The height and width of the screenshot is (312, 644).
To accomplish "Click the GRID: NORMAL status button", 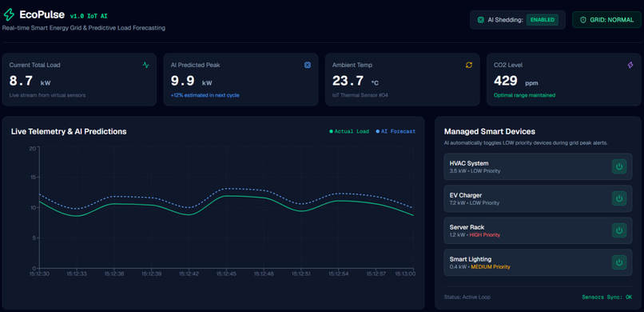I will pos(606,20).
